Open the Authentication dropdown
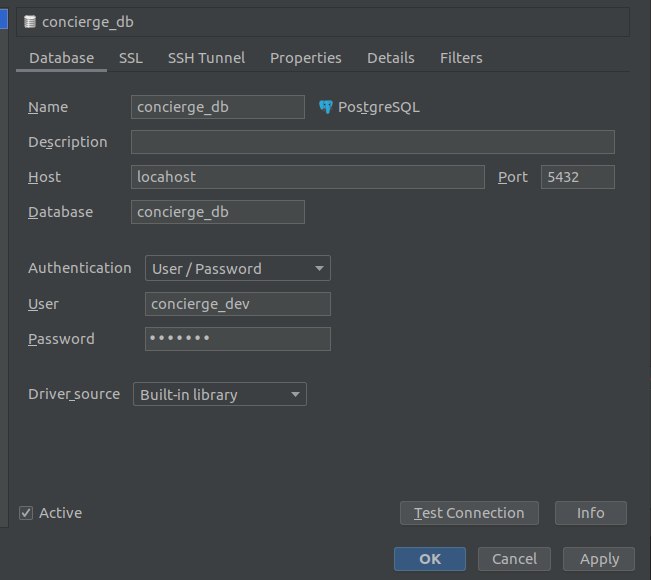 pyautogui.click(x=237, y=268)
